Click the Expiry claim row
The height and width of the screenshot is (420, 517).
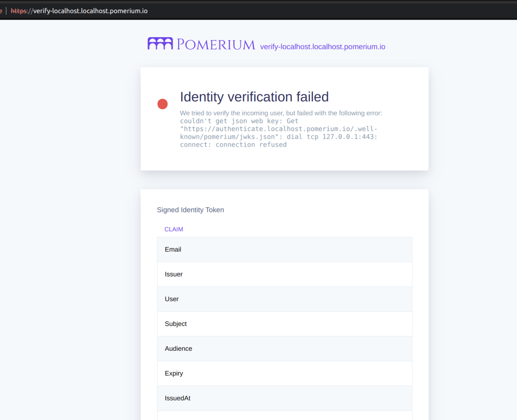pyautogui.click(x=284, y=373)
